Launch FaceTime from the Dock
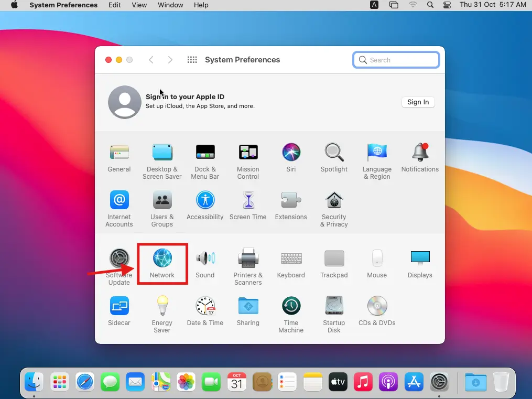Screen dimensions: 532x399 pyautogui.click(x=211, y=382)
